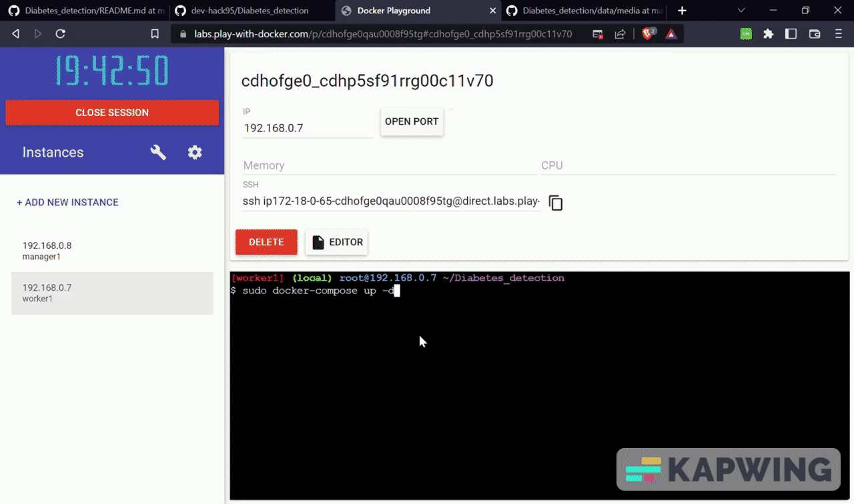Click the CPU label
The width and height of the screenshot is (854, 504).
[x=552, y=165]
